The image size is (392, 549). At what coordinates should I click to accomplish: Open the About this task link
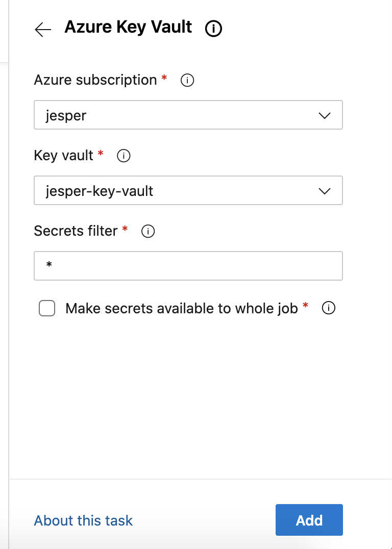pos(83,520)
